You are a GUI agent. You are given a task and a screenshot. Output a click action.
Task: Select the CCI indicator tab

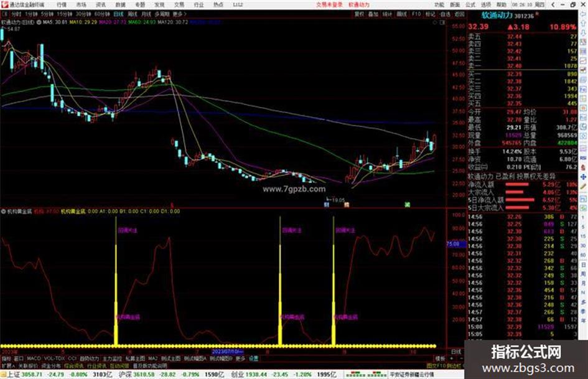coord(72,358)
